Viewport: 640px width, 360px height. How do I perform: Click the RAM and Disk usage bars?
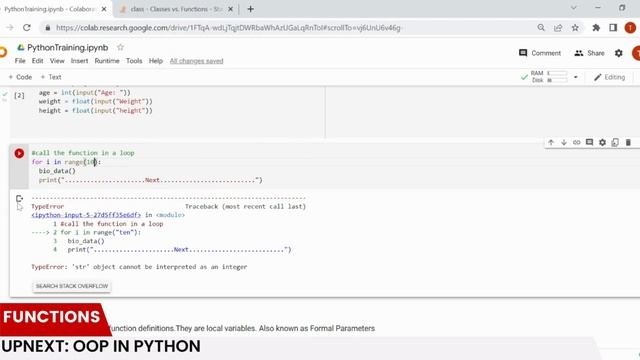[549, 77]
